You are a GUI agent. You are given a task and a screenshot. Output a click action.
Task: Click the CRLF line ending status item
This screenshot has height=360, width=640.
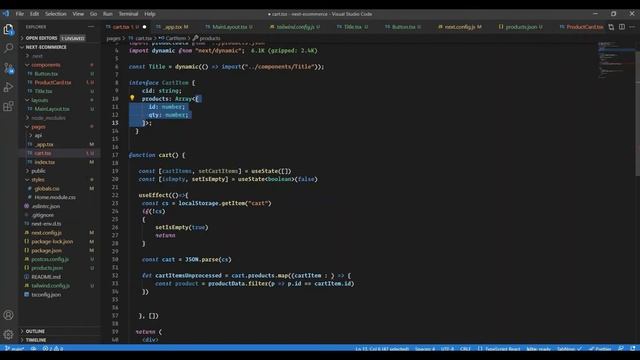[x=465, y=349]
